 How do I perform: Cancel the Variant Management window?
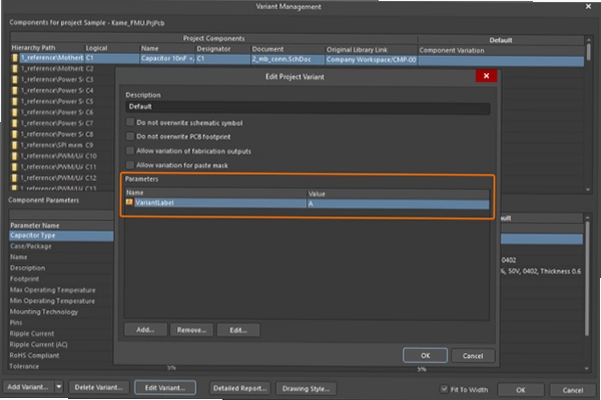tap(573, 390)
